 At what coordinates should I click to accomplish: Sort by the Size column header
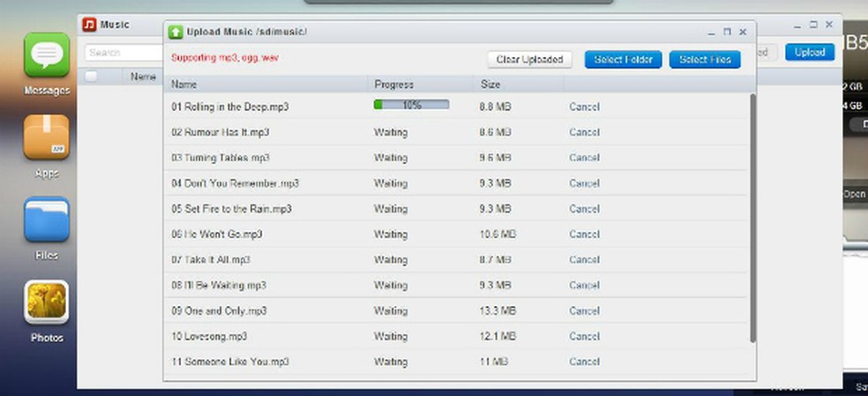point(490,84)
